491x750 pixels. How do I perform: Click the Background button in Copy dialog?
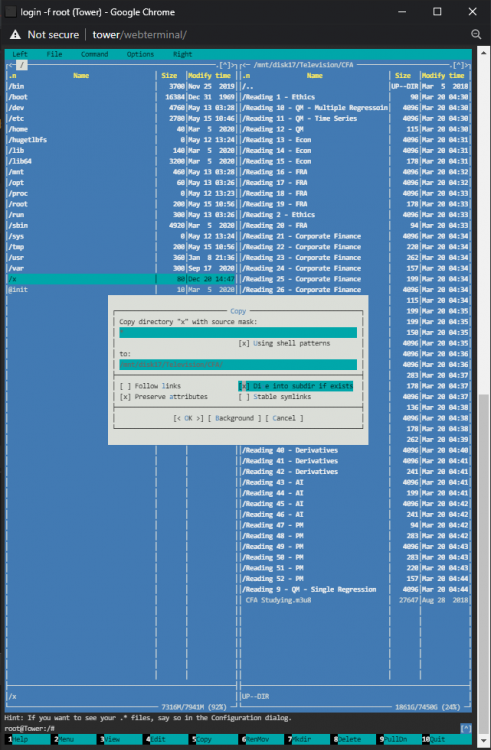tap(234, 418)
